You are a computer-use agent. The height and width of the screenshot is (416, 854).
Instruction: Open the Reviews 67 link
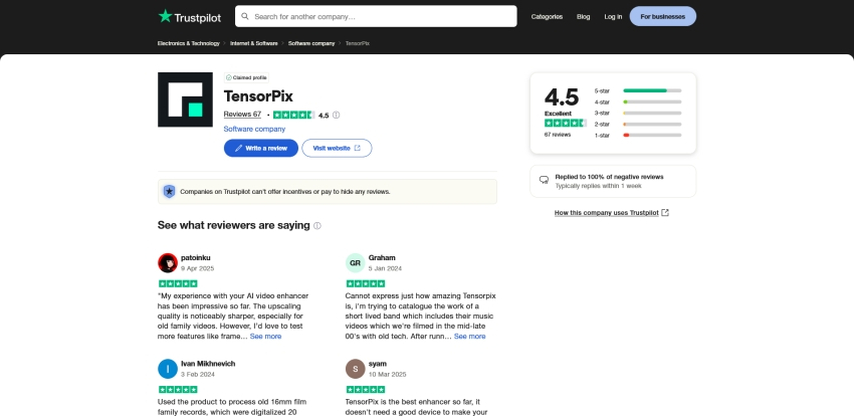coord(242,114)
